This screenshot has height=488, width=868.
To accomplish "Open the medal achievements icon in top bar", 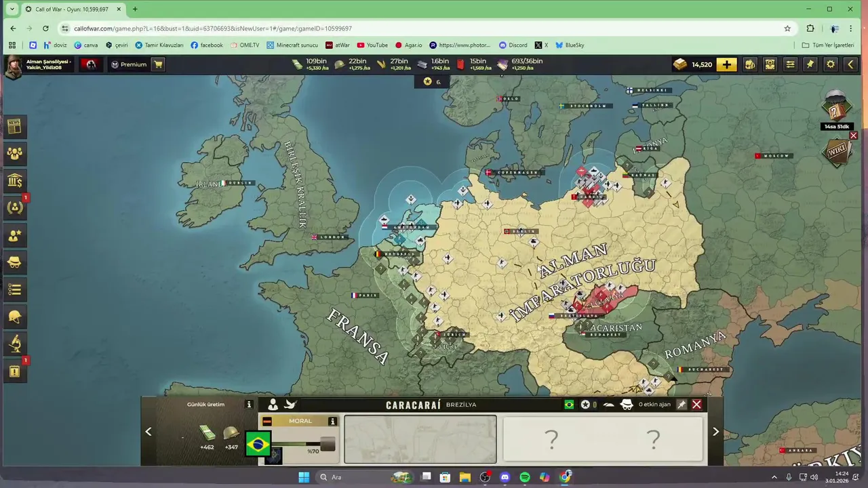I will point(770,64).
